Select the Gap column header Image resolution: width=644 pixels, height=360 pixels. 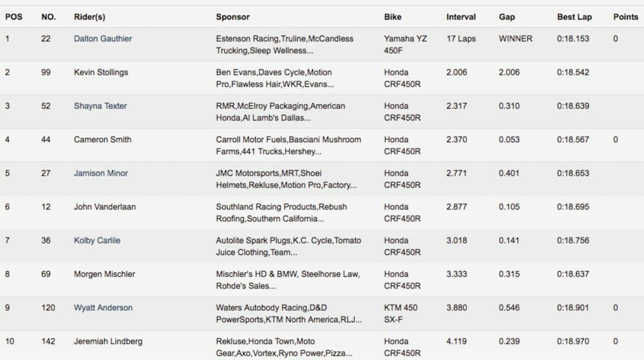507,17
